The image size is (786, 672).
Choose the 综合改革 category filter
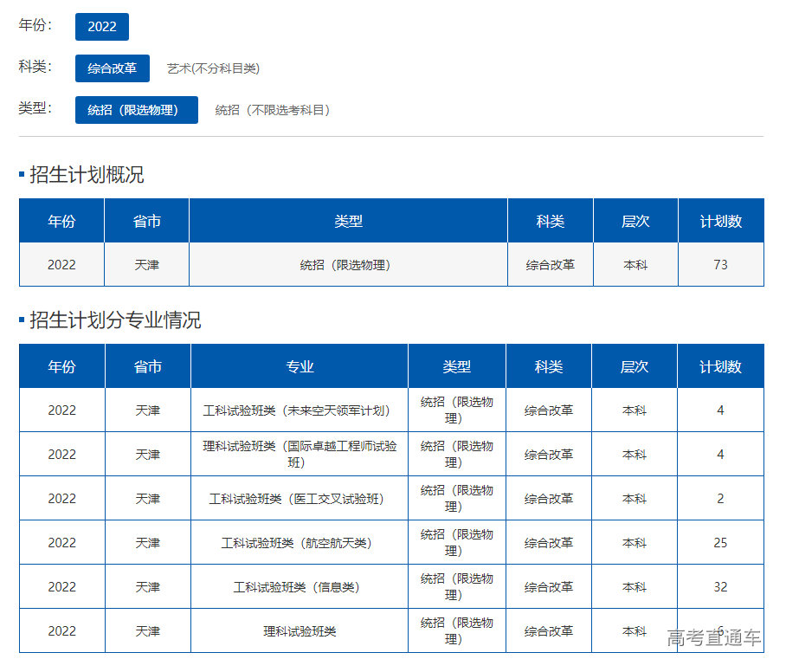point(113,68)
